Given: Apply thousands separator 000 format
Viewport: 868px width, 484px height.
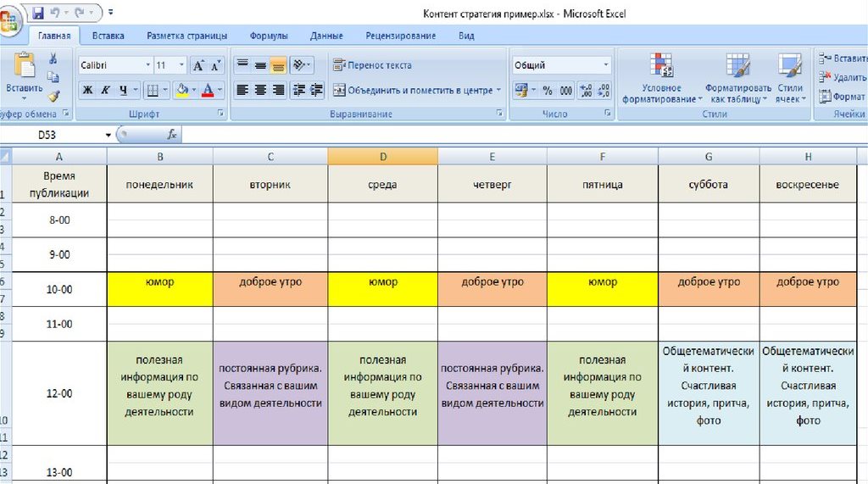Looking at the screenshot, I should tap(565, 90).
